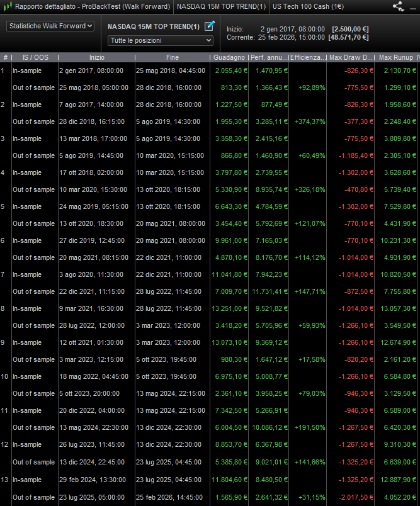Click the Max Draw D... column header
This screenshot has height=506, width=420.
point(351,57)
